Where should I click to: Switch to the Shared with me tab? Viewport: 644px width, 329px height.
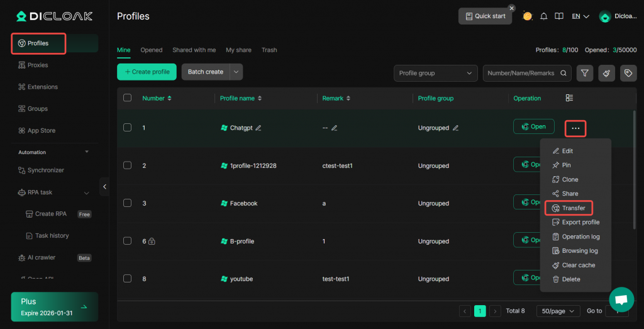click(x=194, y=50)
